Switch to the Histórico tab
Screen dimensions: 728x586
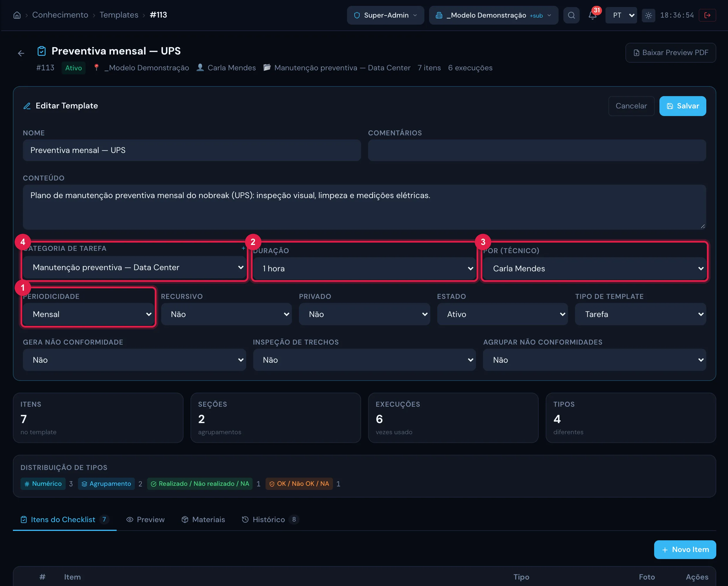270,519
